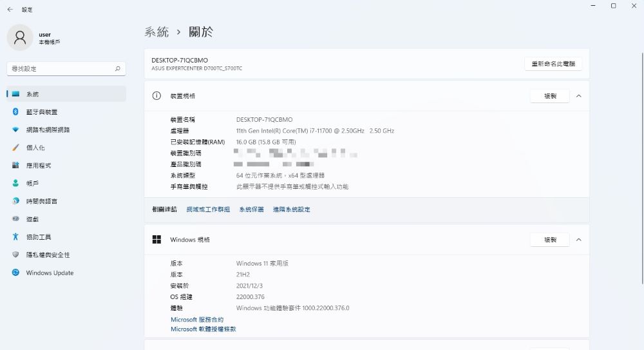Copy Windows specs with 複製 button
The width and height of the screenshot is (644, 350).
[550, 240]
